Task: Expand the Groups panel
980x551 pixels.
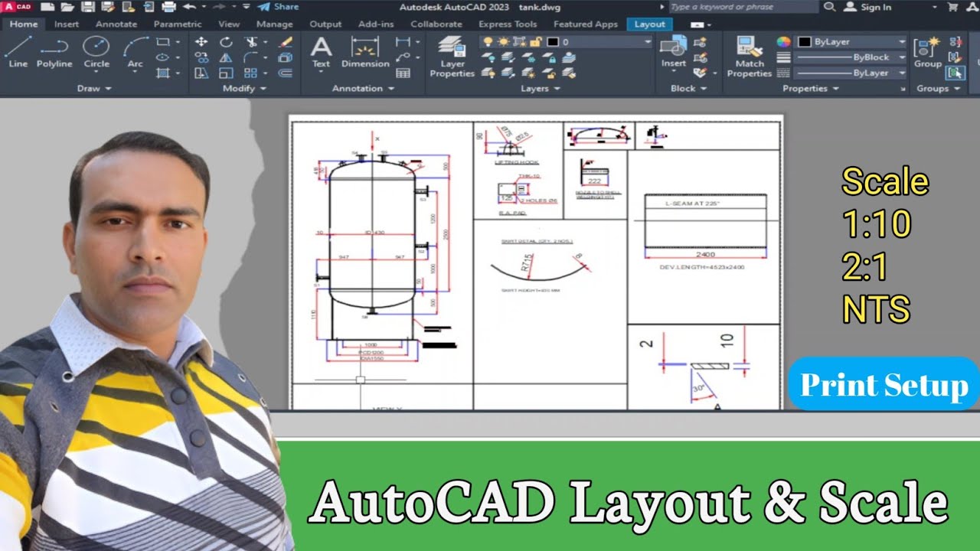Action: point(937,89)
